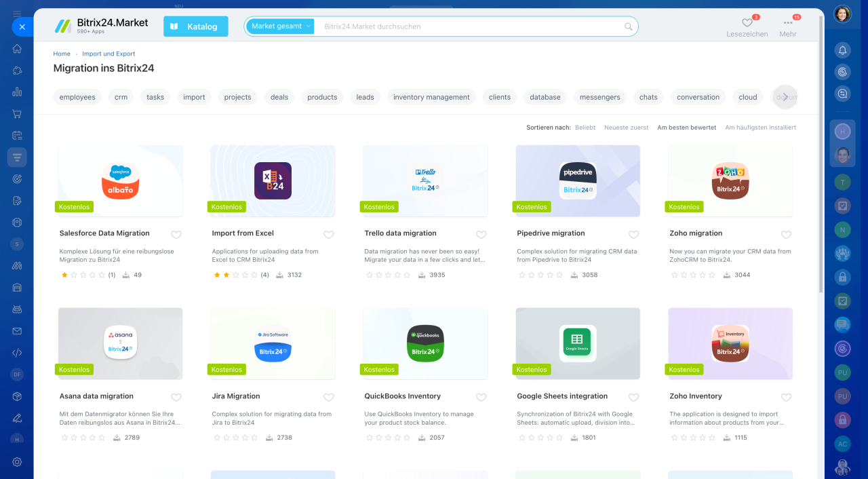The image size is (868, 479).
Task: Bookmark Trello data migration with heart
Action: pyautogui.click(x=481, y=235)
